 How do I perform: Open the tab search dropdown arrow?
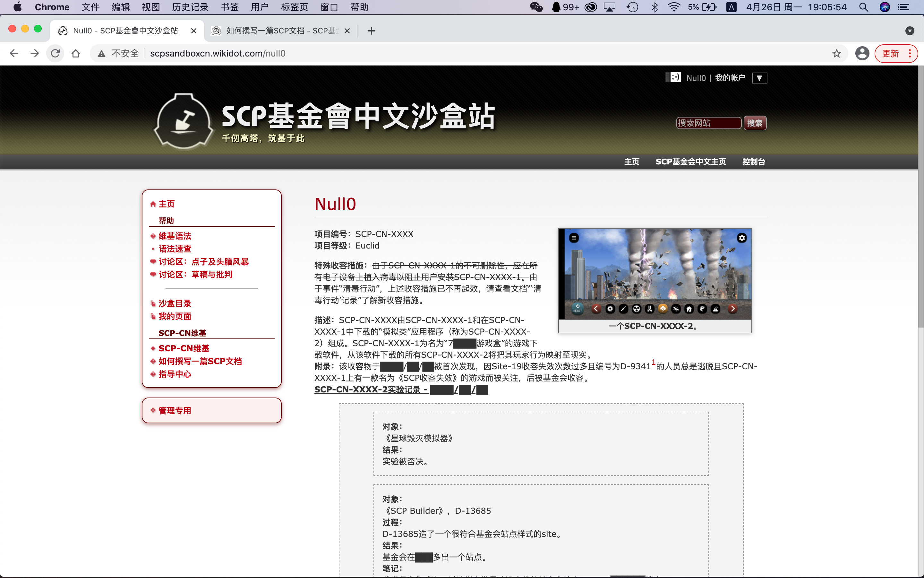coord(910,31)
